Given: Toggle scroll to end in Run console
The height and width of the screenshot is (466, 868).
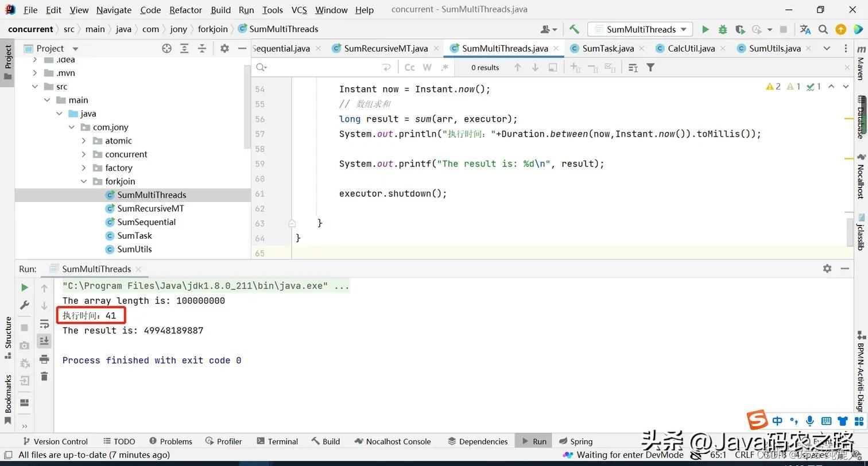Looking at the screenshot, I should coord(44,341).
